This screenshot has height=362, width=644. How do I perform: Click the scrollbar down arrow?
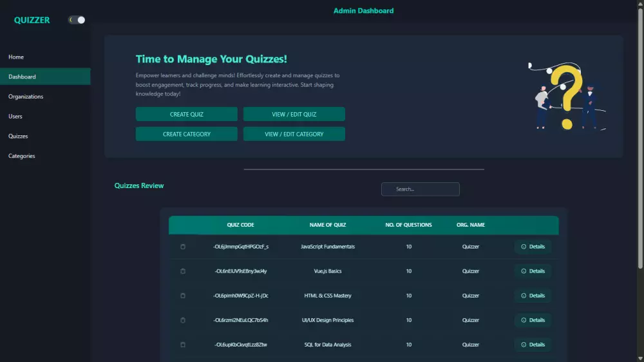click(x=640, y=359)
